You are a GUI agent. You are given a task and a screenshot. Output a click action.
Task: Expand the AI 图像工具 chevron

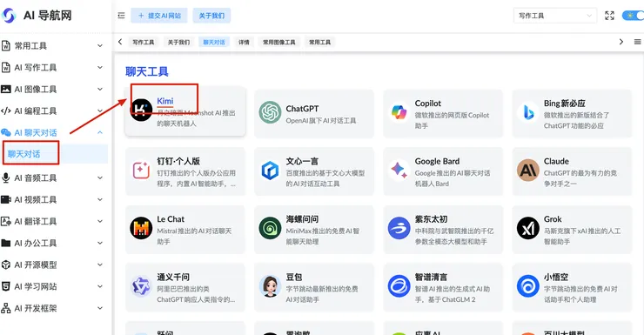100,89
